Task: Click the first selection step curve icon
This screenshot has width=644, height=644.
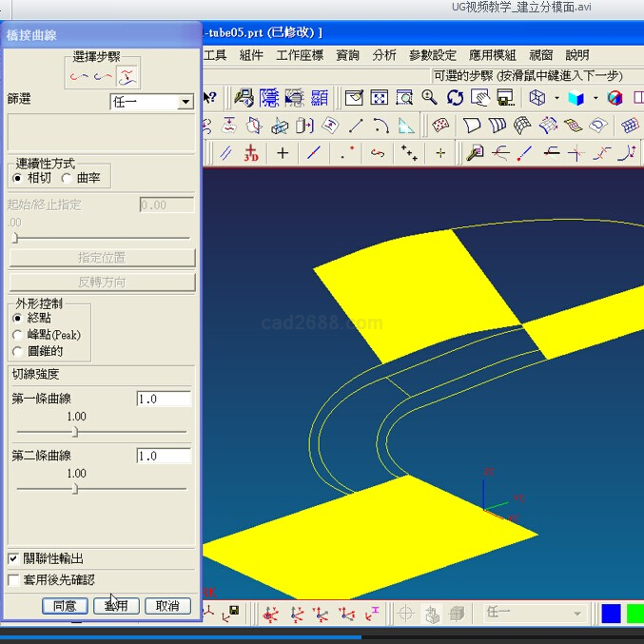Action: tap(78, 75)
